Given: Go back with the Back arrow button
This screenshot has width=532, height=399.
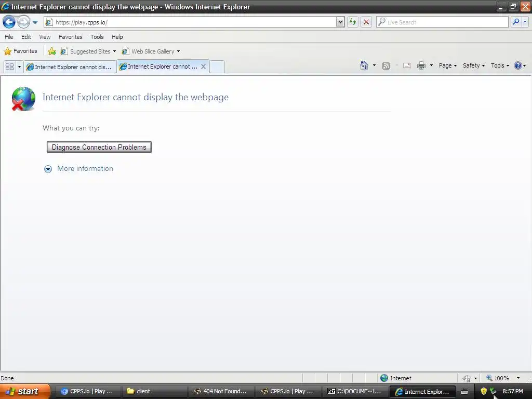Looking at the screenshot, I should 9,22.
